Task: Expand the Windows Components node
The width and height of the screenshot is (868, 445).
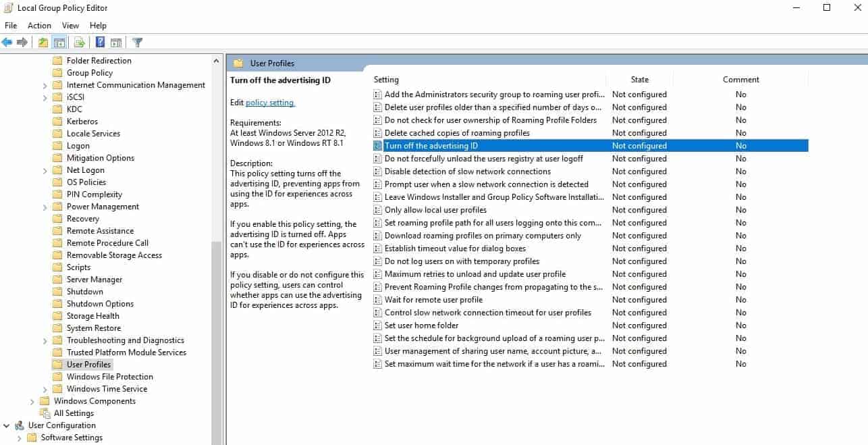Action: pos(32,401)
